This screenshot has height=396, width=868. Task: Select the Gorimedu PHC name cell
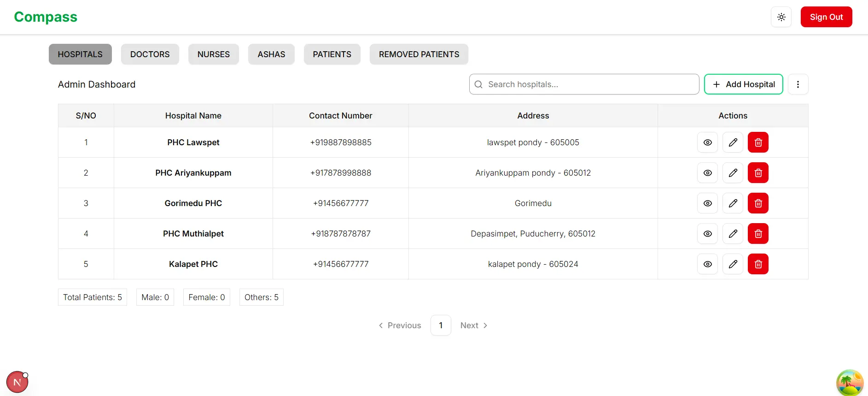[193, 203]
